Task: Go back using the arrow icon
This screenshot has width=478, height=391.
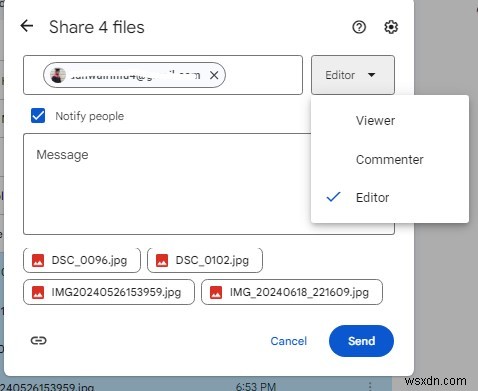Action: [x=27, y=26]
